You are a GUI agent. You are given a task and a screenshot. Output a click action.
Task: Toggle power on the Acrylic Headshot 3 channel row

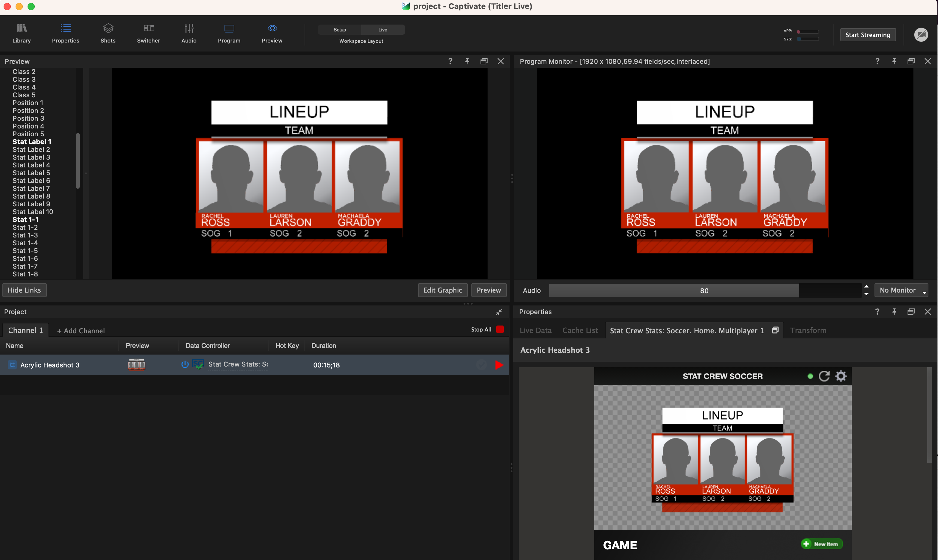pyautogui.click(x=184, y=364)
